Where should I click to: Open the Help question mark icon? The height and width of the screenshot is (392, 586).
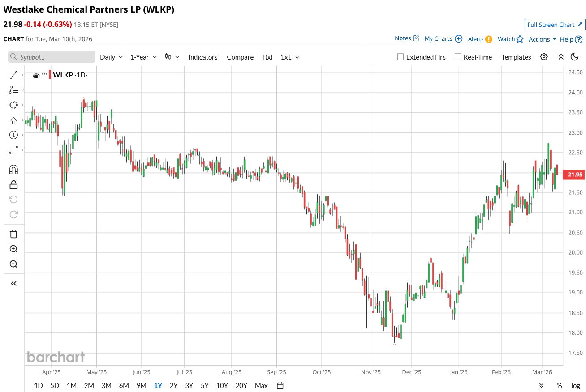[x=578, y=39]
